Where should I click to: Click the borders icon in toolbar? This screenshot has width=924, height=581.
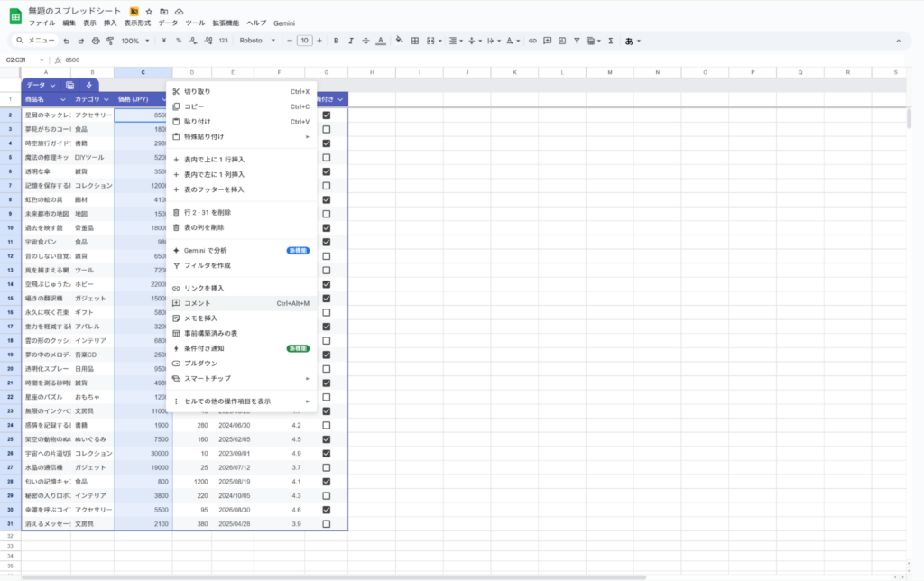(414, 41)
